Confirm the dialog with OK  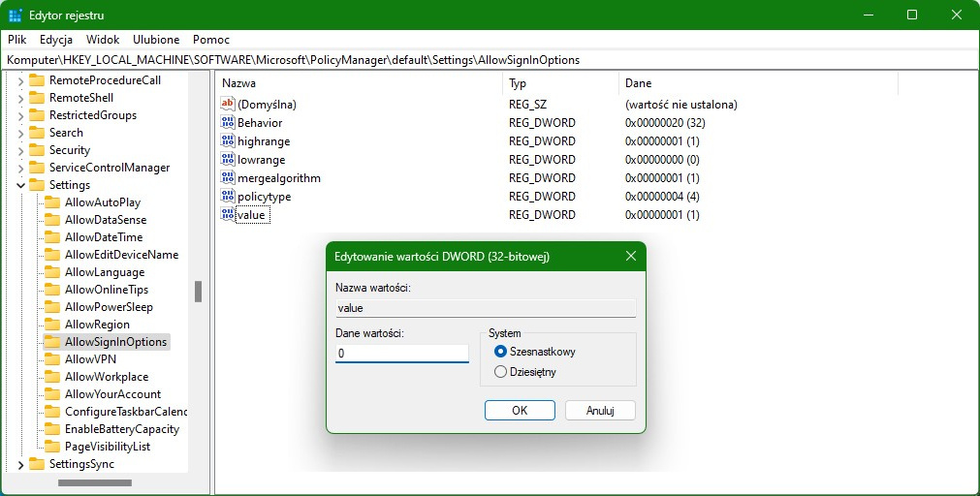coord(520,411)
